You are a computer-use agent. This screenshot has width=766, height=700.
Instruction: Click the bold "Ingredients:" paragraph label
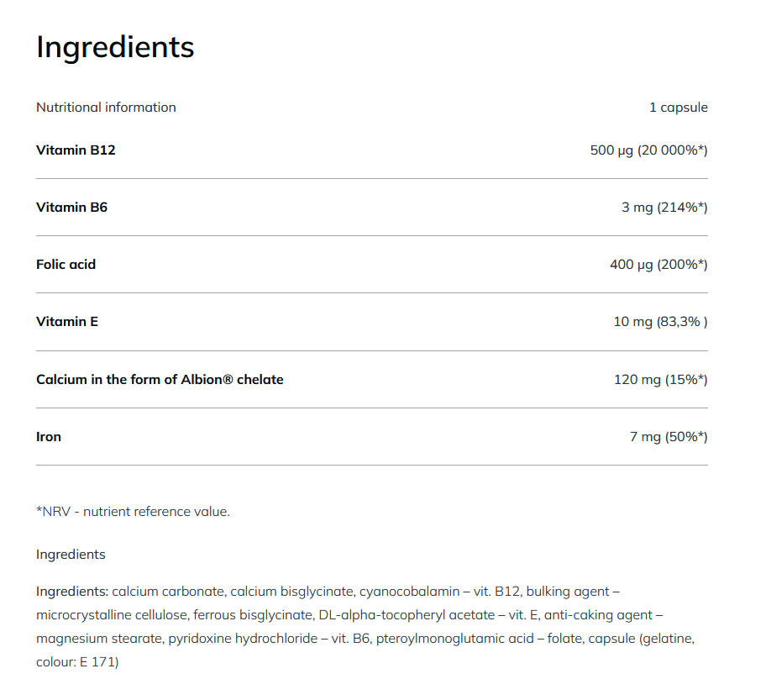click(72, 592)
